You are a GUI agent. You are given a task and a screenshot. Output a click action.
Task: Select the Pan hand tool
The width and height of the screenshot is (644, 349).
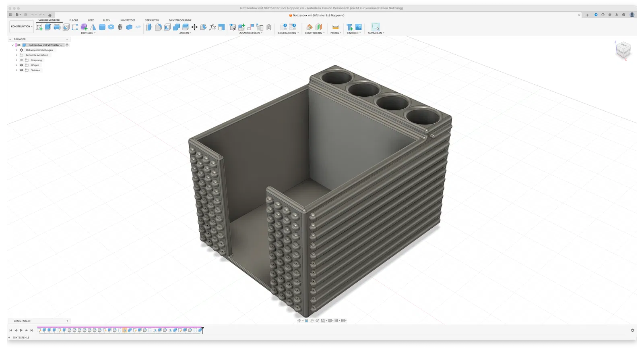pos(312,321)
